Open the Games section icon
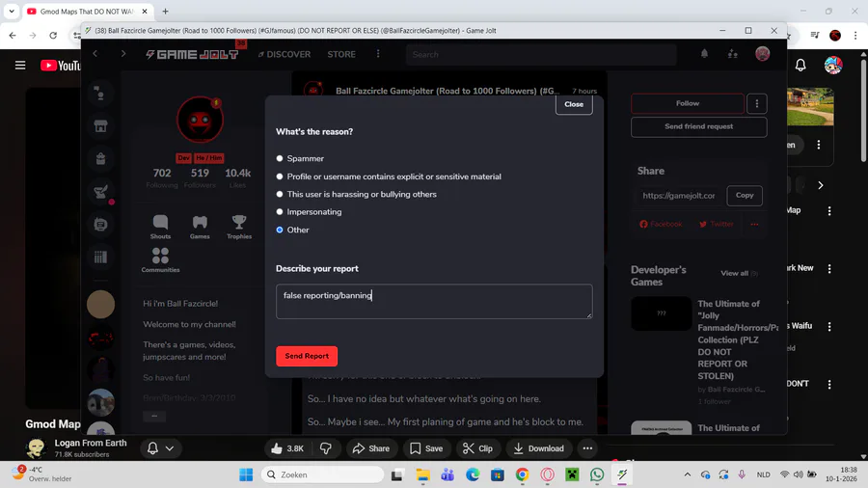This screenshot has width=868, height=488. (200, 227)
